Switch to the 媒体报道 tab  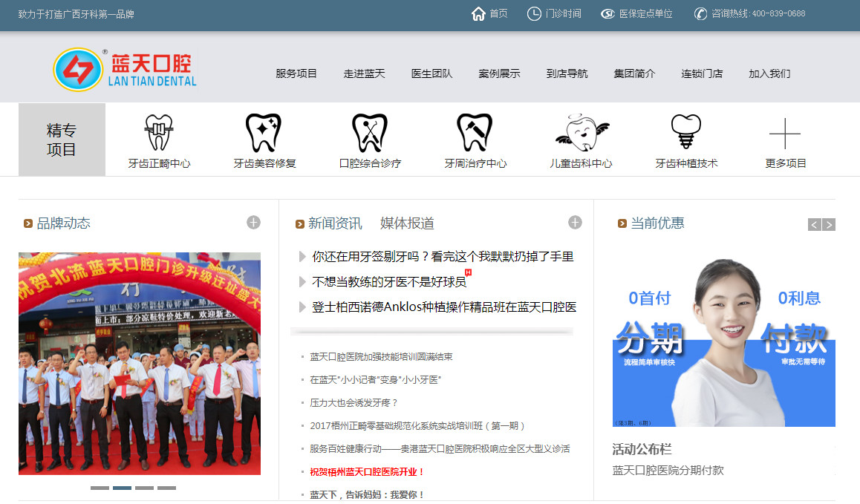(x=407, y=223)
